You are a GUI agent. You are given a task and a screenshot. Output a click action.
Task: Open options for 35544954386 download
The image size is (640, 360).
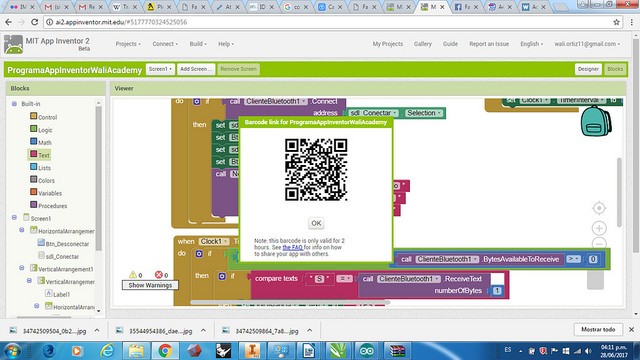(x=203, y=331)
